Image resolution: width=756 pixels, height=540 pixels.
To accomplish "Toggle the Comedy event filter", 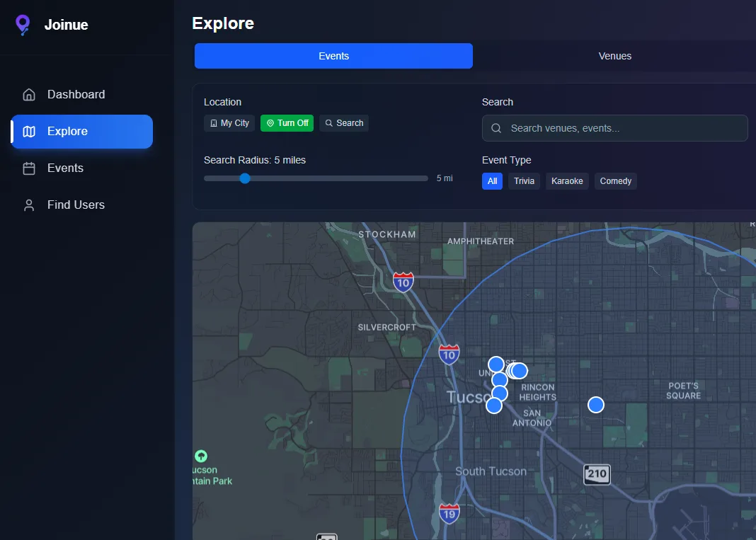I will (615, 181).
